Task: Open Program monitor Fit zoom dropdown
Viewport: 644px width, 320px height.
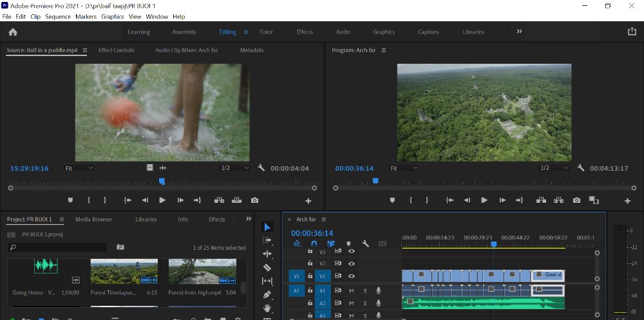Action: 404,168
